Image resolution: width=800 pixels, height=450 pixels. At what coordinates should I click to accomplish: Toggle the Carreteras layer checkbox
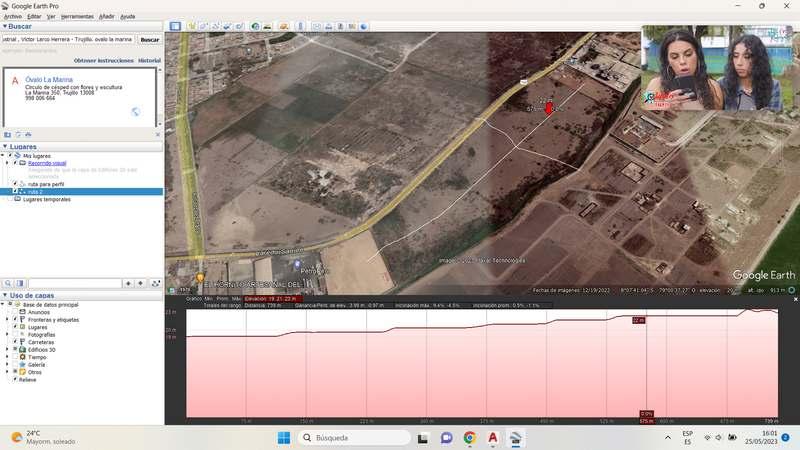click(x=15, y=342)
